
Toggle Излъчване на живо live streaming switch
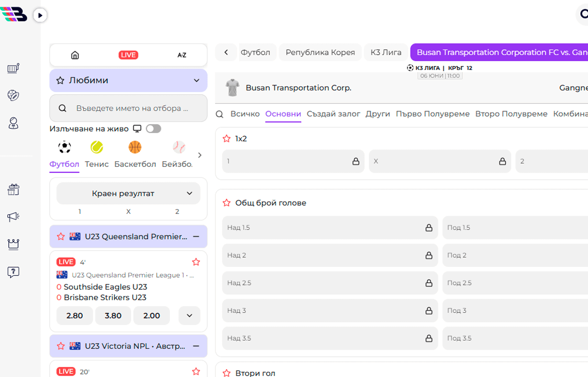[x=154, y=129]
